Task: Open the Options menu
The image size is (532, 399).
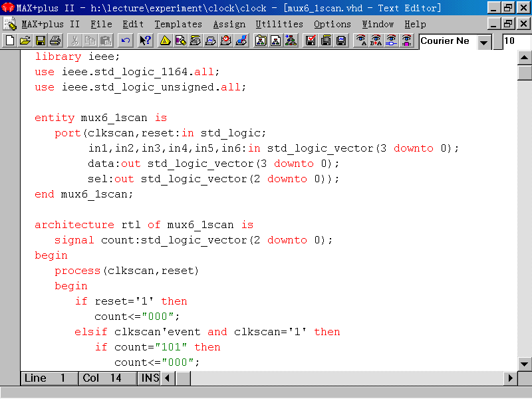Action: [x=332, y=25]
